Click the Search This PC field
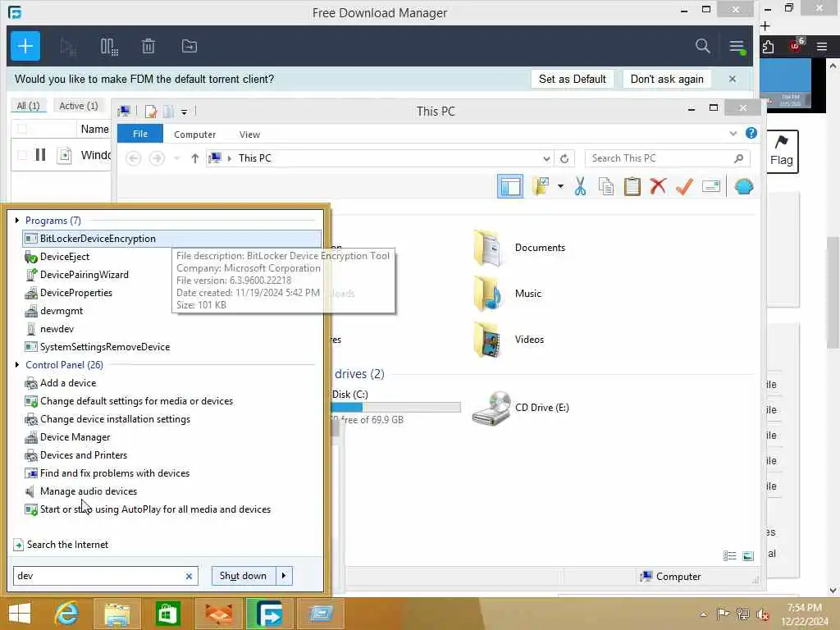Screen dimensions: 840x630 coord(667,158)
